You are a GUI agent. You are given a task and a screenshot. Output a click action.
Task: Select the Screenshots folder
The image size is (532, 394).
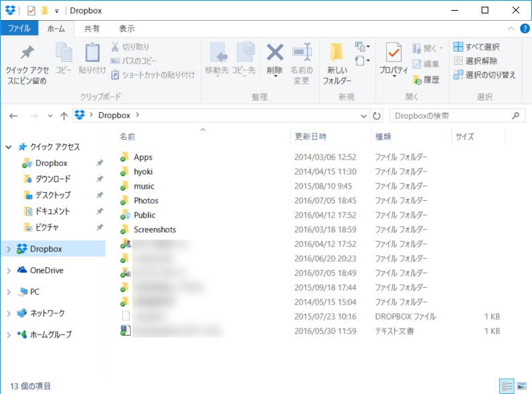coord(154,230)
